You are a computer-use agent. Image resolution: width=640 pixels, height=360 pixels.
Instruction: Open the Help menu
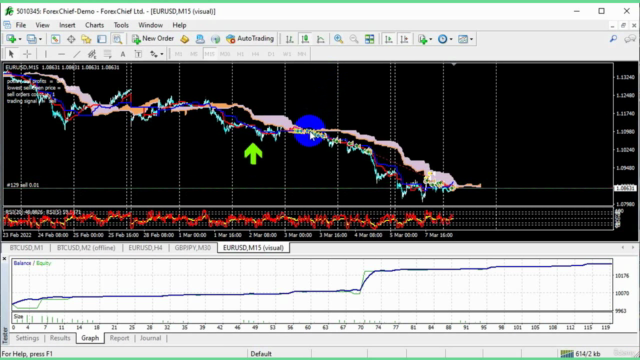[179, 25]
